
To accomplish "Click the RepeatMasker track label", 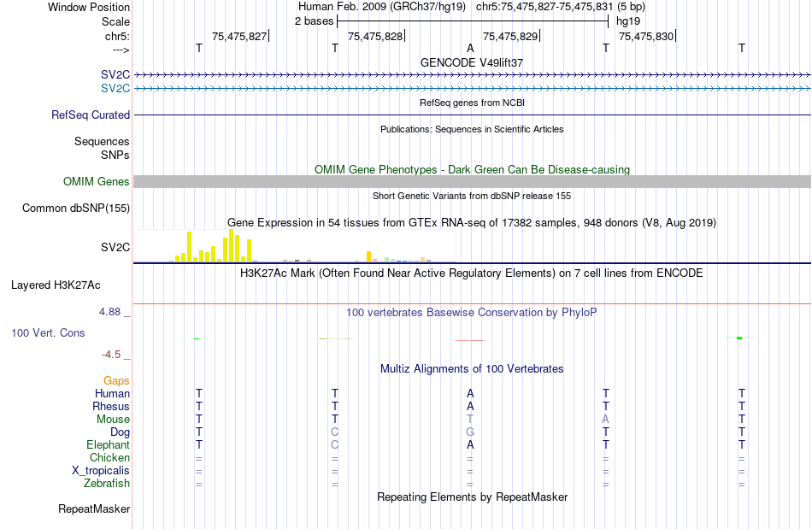I will [94, 509].
